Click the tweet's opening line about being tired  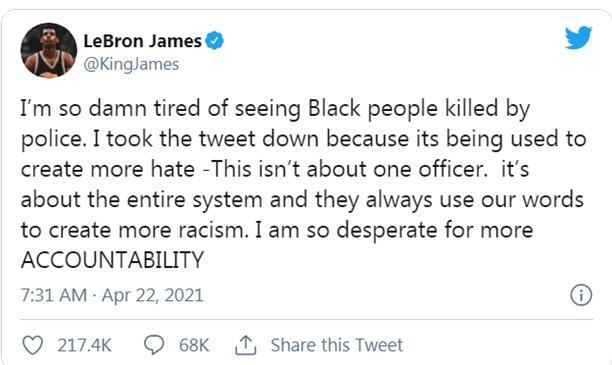275,109
